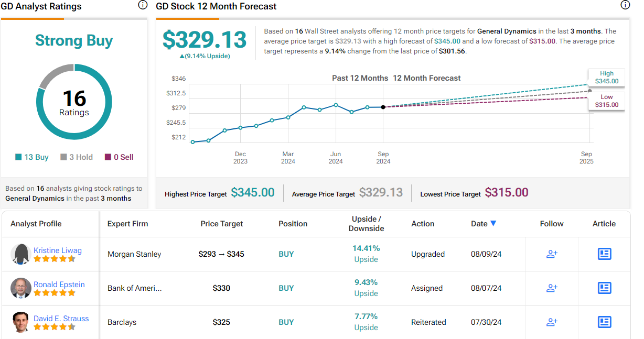Follow analyst Kristine Liwag
644x339 pixels.
552,254
